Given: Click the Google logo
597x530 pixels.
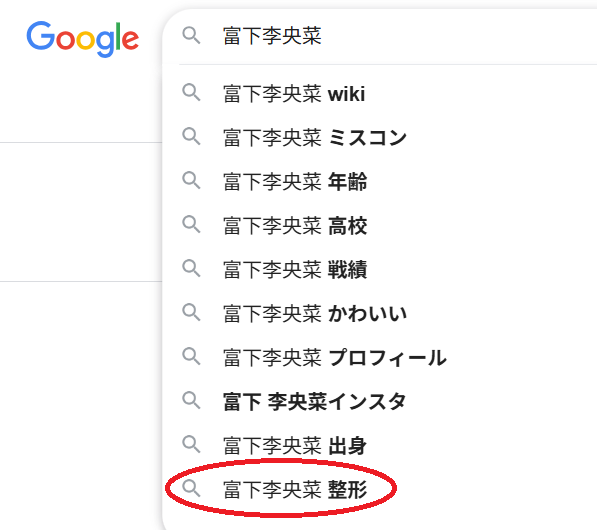Looking at the screenshot, I should (x=83, y=39).
